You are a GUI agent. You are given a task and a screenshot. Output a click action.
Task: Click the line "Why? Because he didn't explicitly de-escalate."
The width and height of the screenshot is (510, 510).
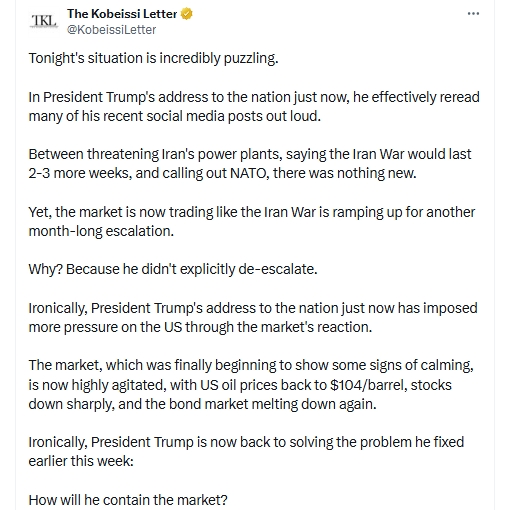173,269
